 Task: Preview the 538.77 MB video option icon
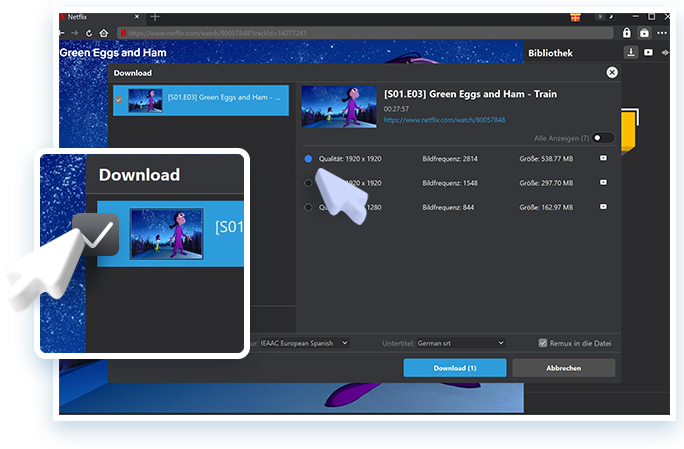click(x=603, y=158)
